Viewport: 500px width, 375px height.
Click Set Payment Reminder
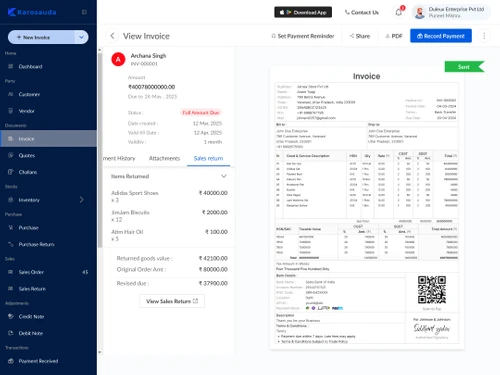point(303,36)
